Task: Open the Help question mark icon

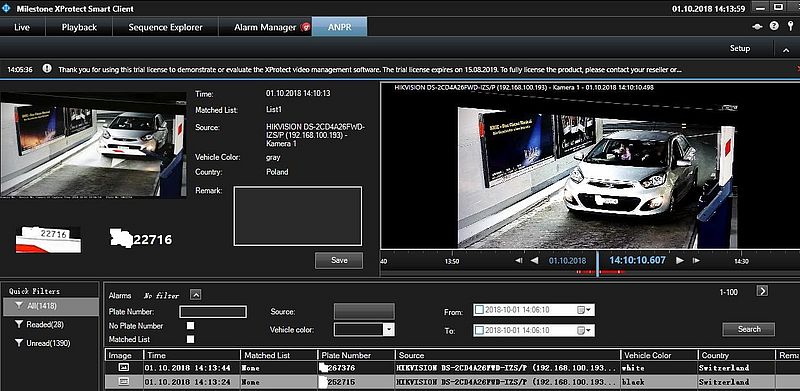Action: tap(774, 26)
